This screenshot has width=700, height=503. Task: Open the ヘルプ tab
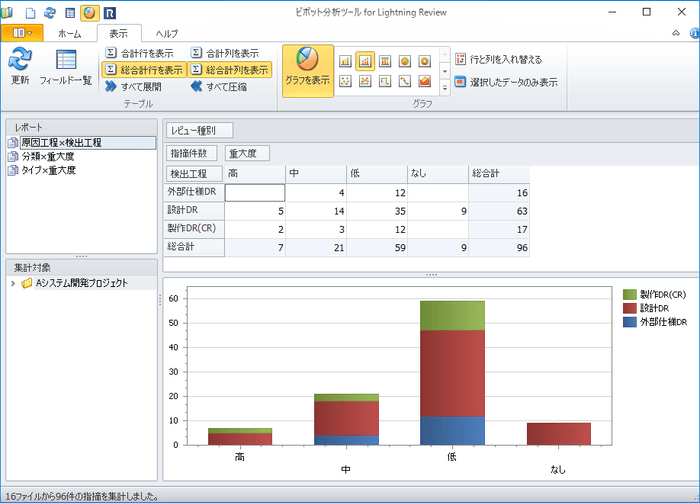[x=166, y=33]
